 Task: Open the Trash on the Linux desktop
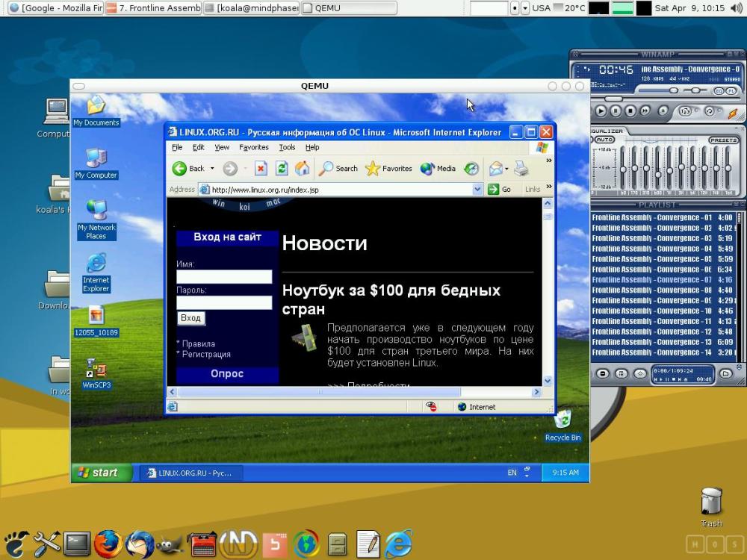point(711,507)
